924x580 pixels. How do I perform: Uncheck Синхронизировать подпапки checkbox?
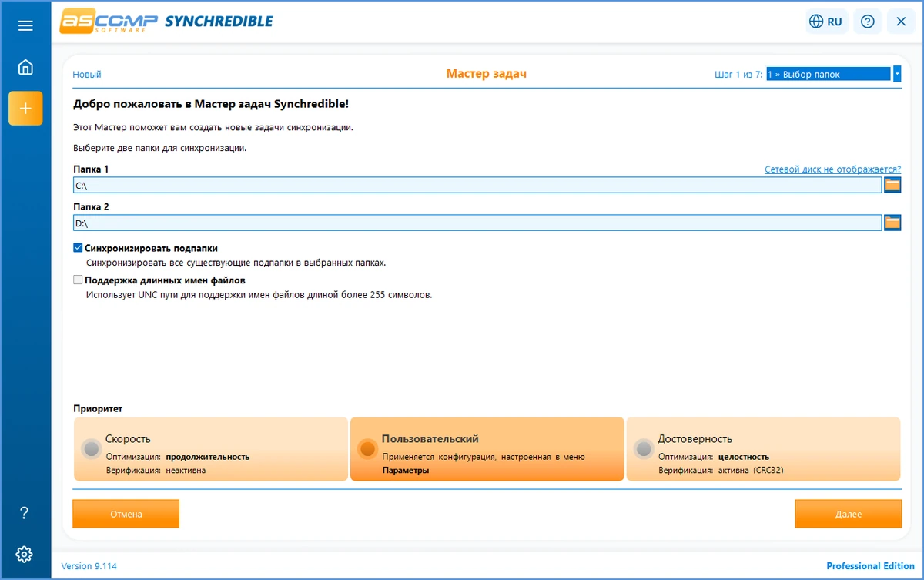point(78,248)
